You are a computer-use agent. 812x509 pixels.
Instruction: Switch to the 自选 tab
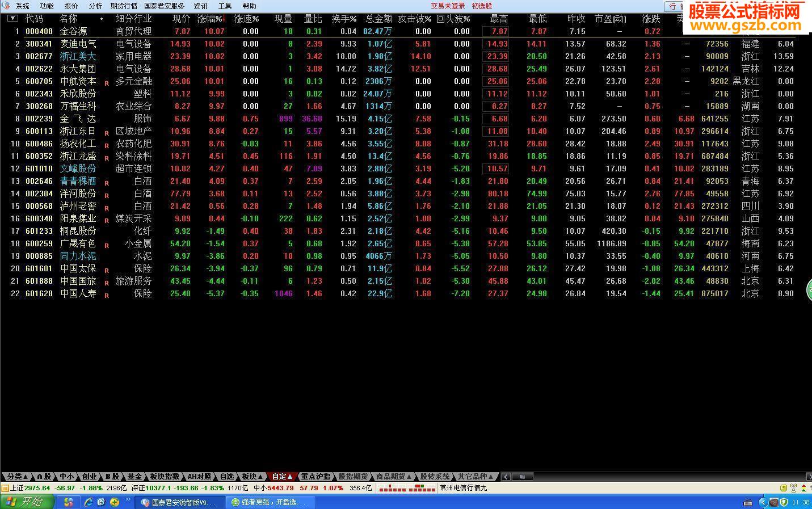point(227,477)
